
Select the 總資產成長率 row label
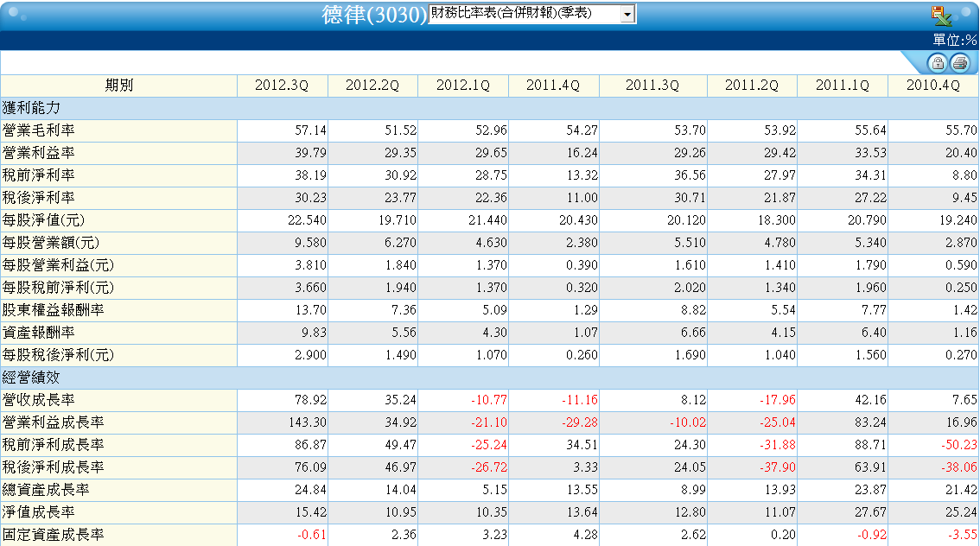[46, 490]
